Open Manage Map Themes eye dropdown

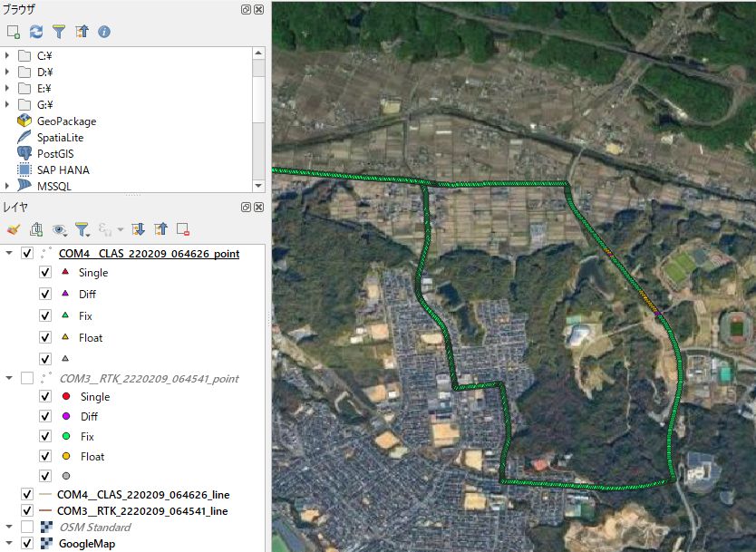61,229
